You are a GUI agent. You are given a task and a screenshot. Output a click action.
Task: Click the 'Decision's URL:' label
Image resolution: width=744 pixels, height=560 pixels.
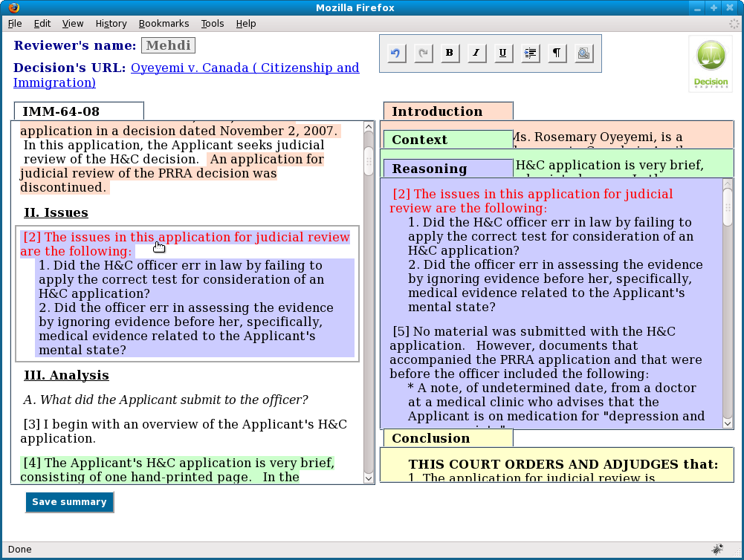click(69, 68)
